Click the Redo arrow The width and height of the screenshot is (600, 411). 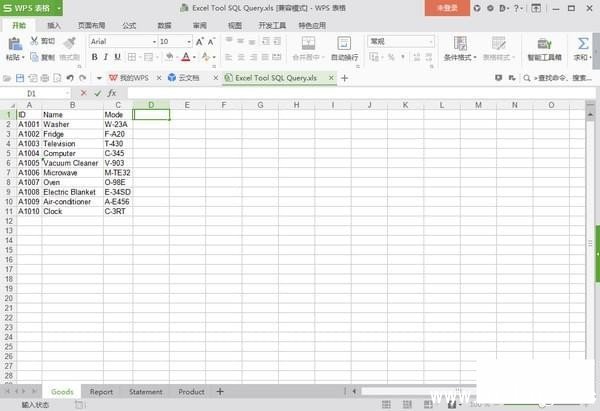coord(83,78)
